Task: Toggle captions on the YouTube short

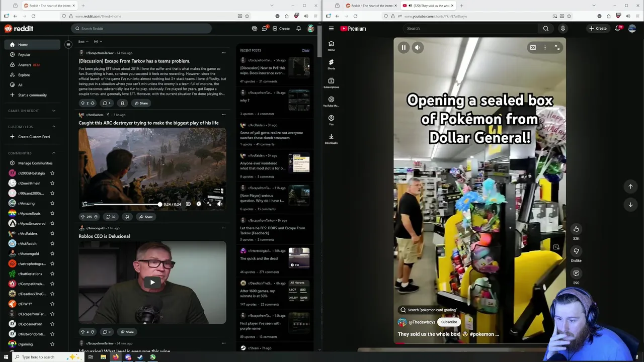Action: click(x=533, y=48)
